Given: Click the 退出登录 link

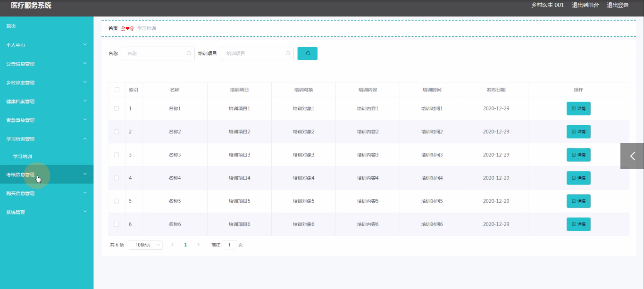Looking at the screenshot, I should point(618,5).
